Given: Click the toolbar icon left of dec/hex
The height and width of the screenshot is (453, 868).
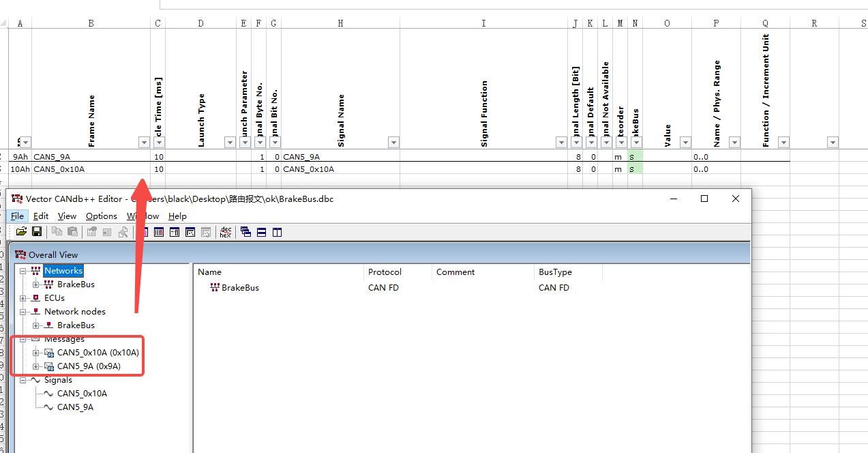Looking at the screenshot, I should (206, 232).
